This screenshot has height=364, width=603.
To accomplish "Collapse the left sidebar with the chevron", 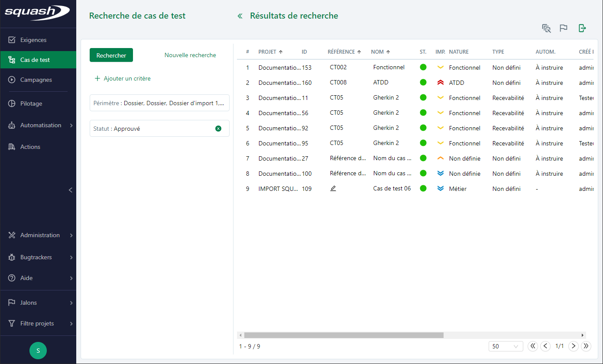I will click(x=70, y=190).
